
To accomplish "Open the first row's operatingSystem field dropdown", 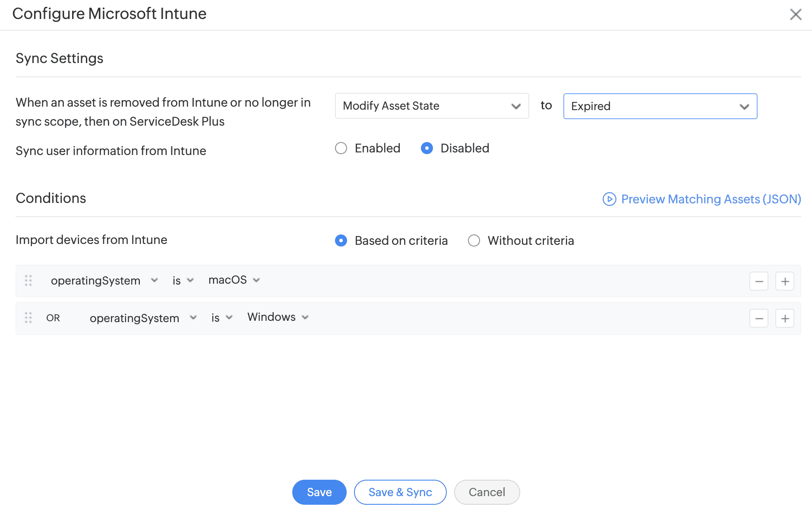I will [x=104, y=281].
